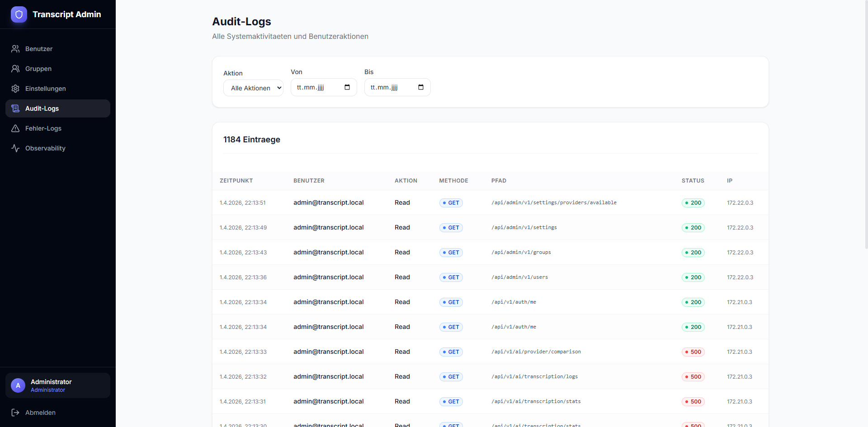Image resolution: width=868 pixels, height=427 pixels.
Task: Click the Observability activity pulse icon
Action: [x=15, y=148]
